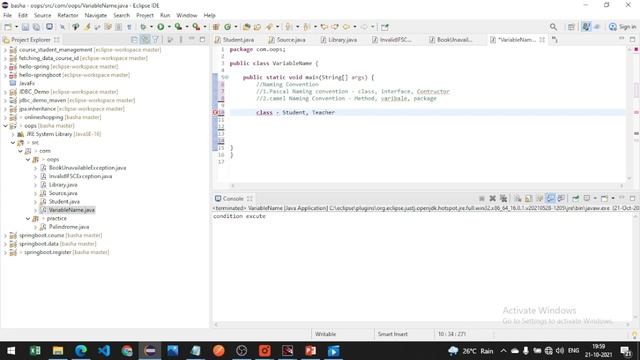The width and height of the screenshot is (640, 360).
Task: Open the Back history dropdown arrow
Action: pos(354,27)
